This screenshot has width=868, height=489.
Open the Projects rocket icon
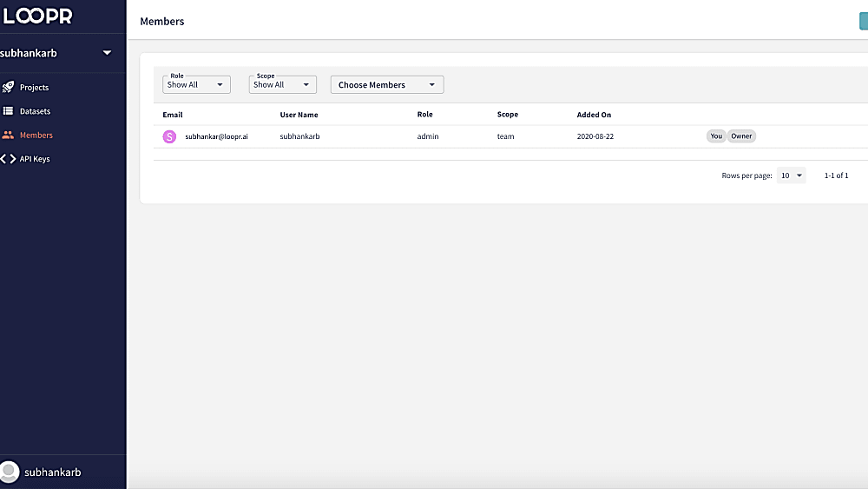(8, 87)
